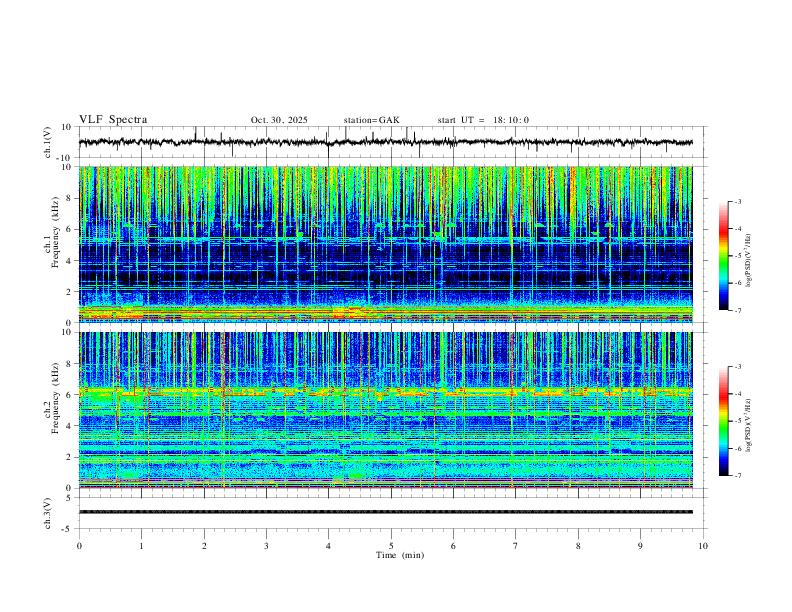
Task: Click time axis tick label "0"
Action: click(79, 546)
